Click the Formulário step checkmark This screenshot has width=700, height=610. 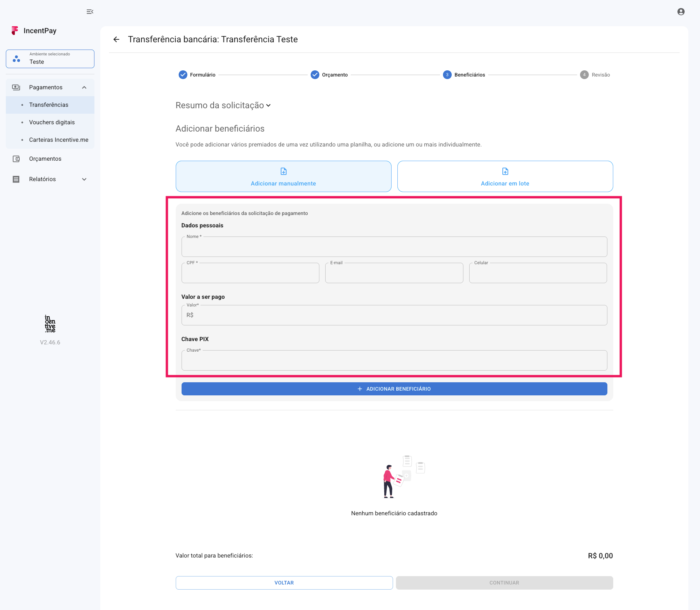(x=183, y=75)
